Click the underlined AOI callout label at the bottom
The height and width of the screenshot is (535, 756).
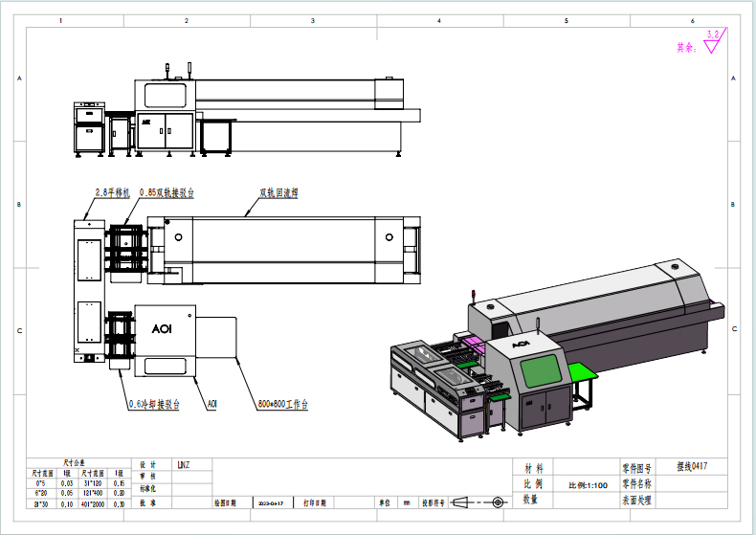pos(211,404)
